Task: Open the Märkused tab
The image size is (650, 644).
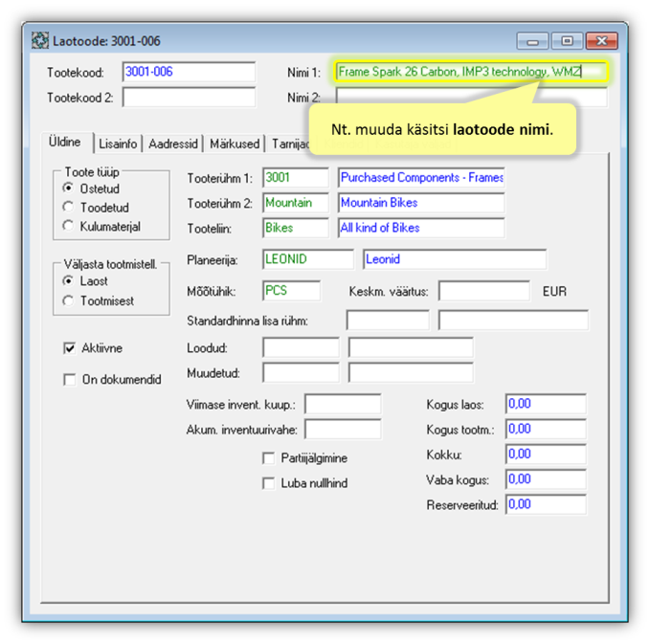Action: (235, 144)
